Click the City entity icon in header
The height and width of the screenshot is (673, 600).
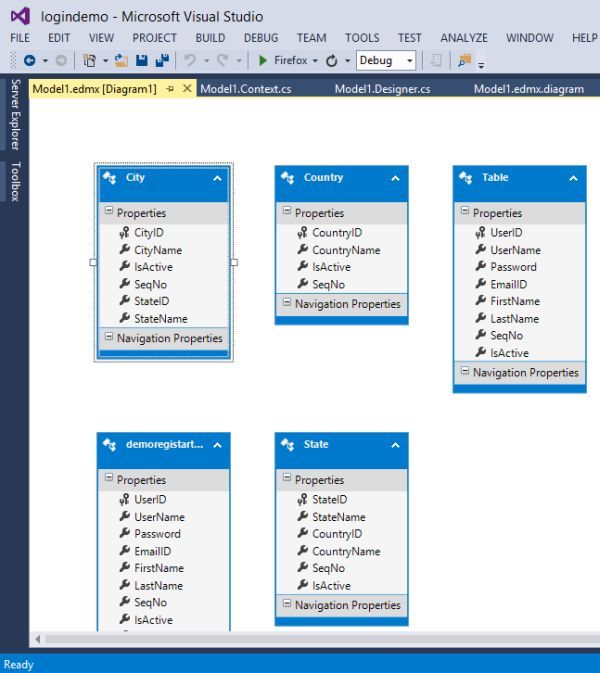pyautogui.click(x=109, y=177)
